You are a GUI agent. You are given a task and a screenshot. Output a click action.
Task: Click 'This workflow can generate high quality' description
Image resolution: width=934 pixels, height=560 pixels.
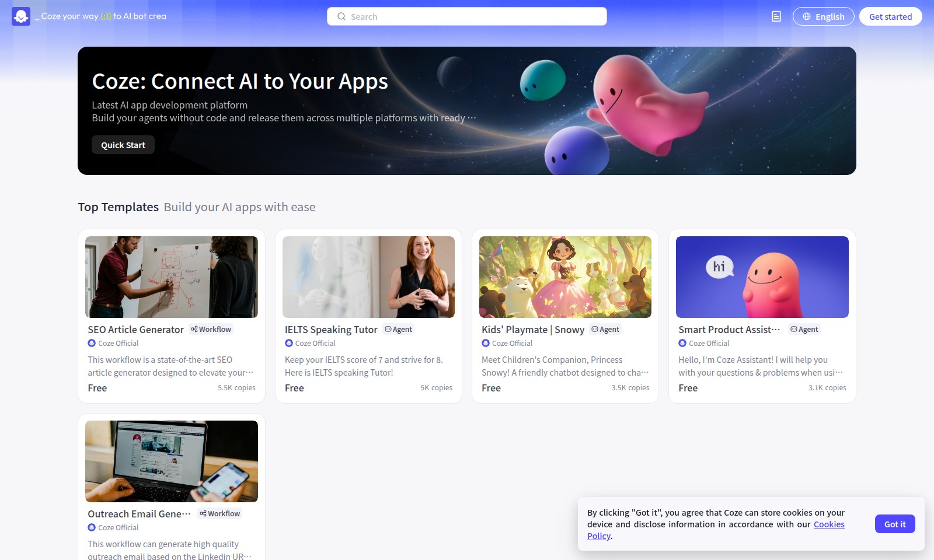coord(169,550)
